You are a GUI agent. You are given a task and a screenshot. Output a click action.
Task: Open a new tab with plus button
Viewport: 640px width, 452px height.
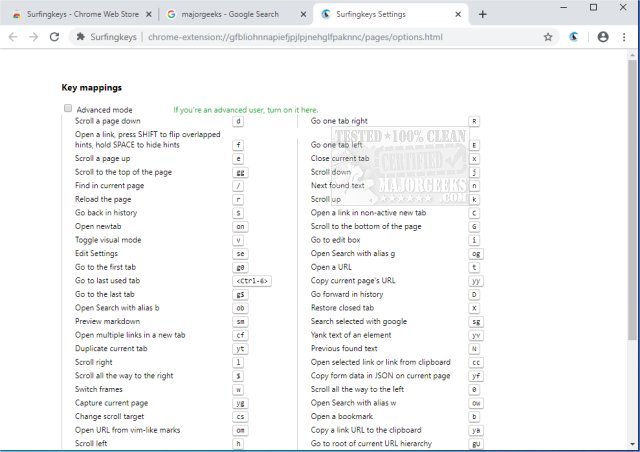(482, 14)
